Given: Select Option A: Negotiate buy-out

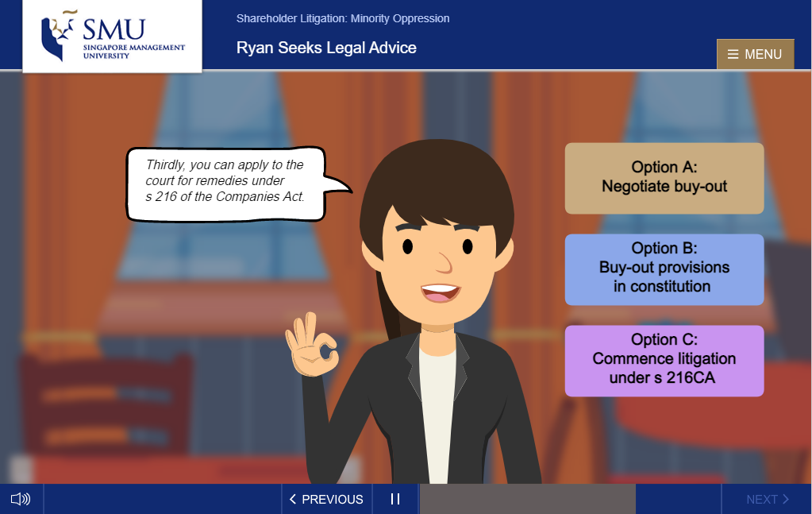Looking at the screenshot, I should click(x=664, y=178).
